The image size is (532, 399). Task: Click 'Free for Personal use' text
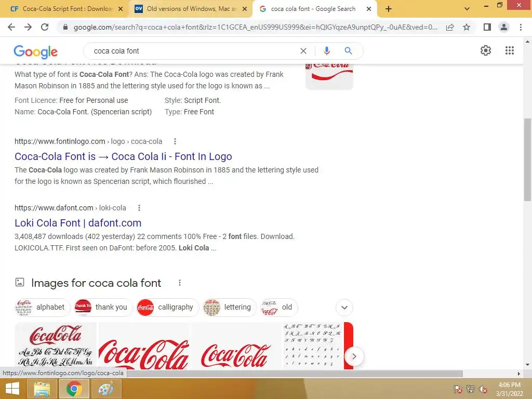point(94,100)
